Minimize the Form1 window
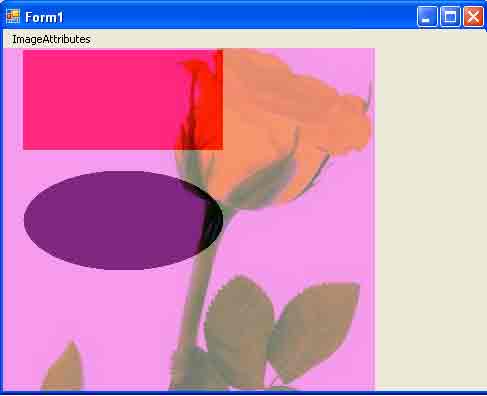 click(x=427, y=16)
